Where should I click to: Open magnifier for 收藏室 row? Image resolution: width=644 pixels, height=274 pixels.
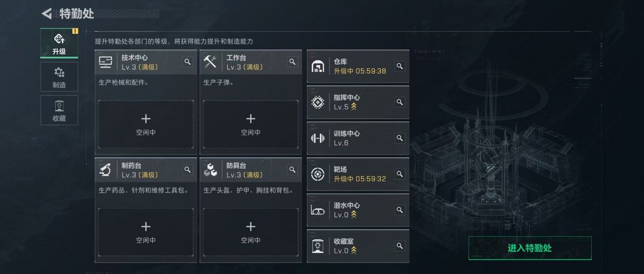point(400,246)
